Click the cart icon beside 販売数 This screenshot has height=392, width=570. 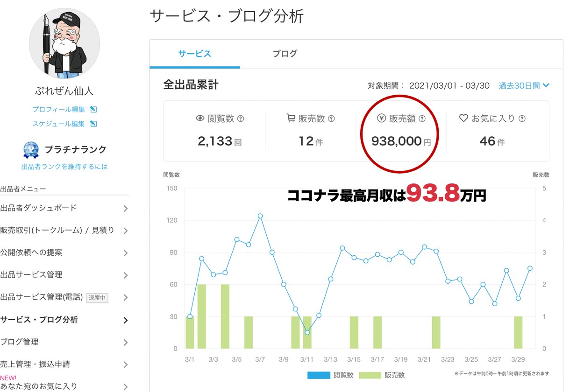291,119
